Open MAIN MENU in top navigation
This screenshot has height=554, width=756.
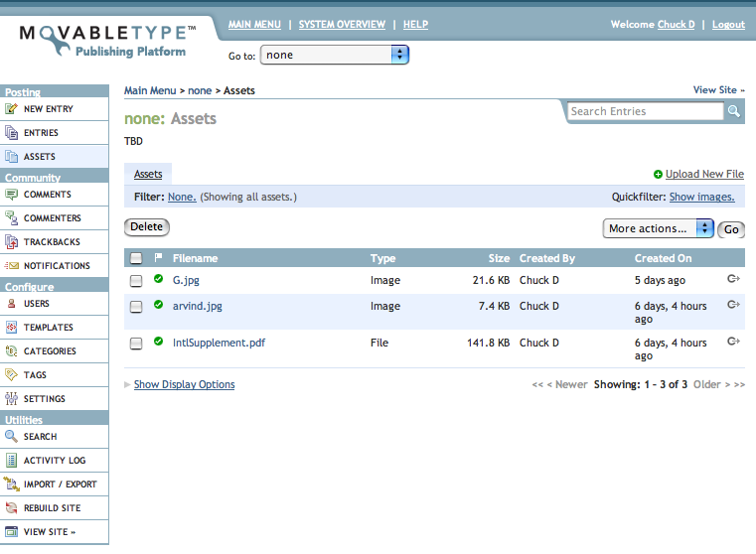tap(254, 25)
